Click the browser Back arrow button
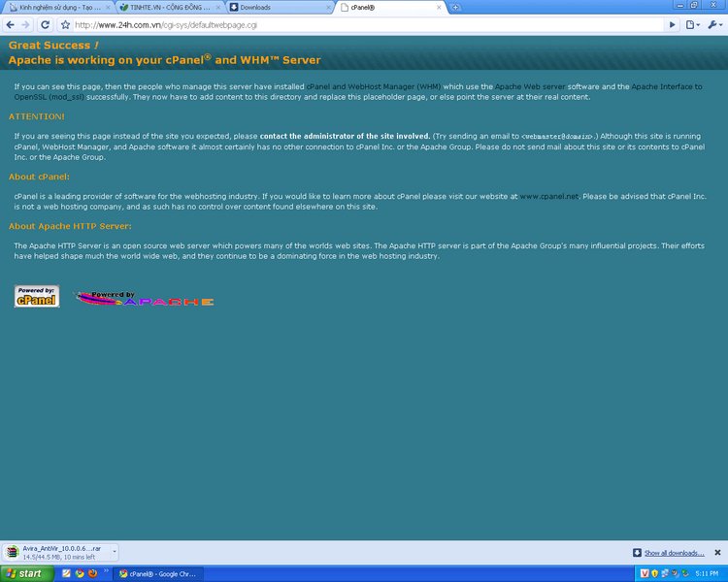 [11, 24]
